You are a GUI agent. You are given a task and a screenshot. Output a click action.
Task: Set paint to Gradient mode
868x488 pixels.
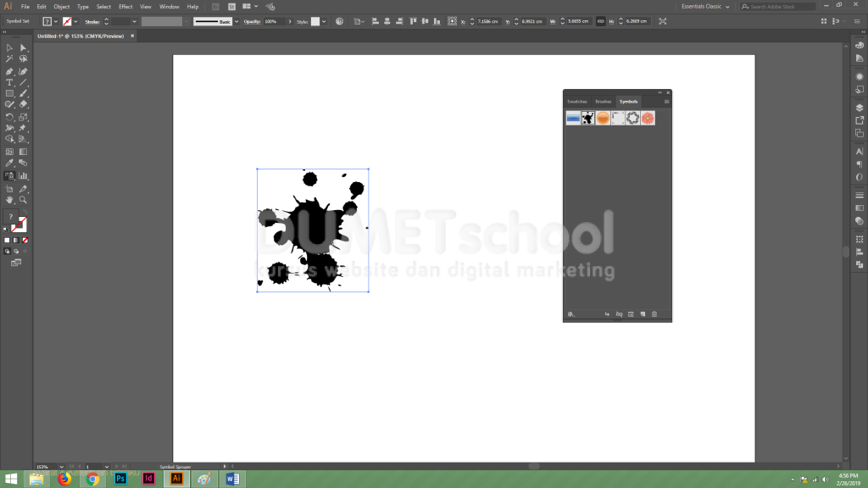click(16, 240)
